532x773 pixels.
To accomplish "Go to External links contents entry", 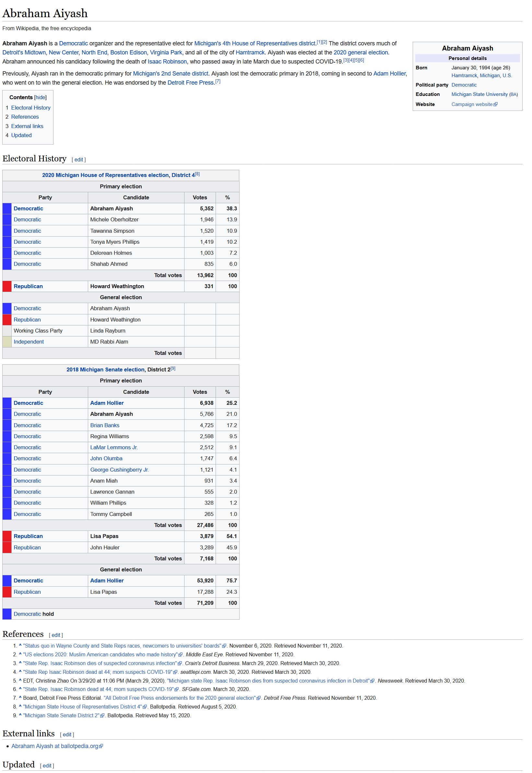I will 27,127.
